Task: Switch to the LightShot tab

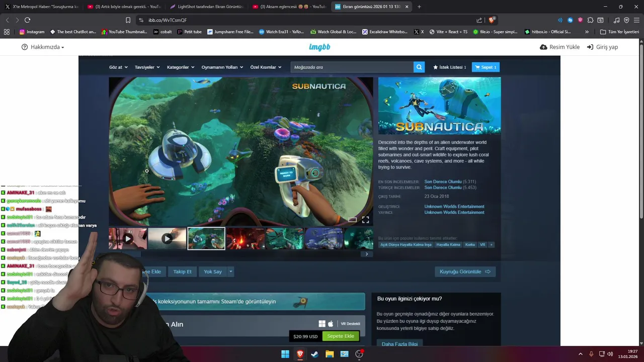Action: pos(206,7)
